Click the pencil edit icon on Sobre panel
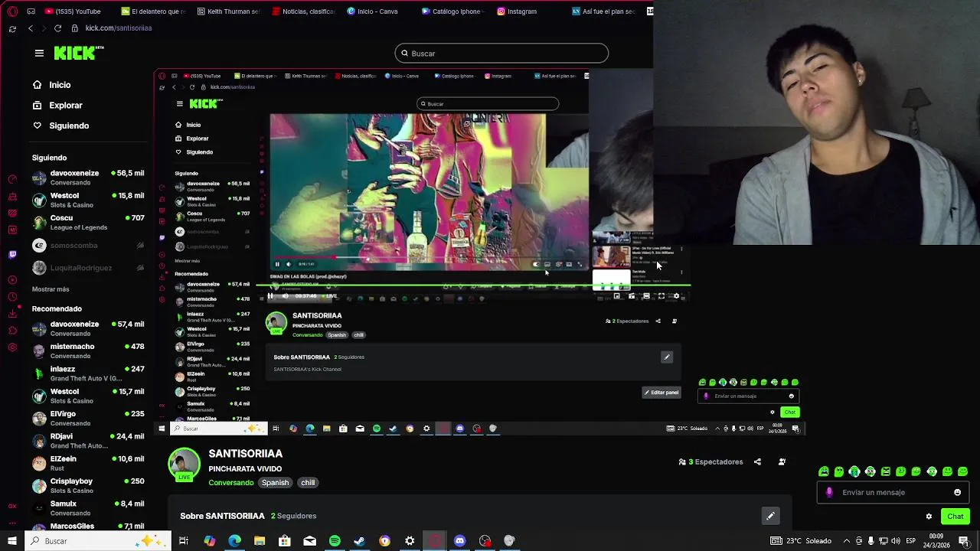980x551 pixels. click(770, 516)
